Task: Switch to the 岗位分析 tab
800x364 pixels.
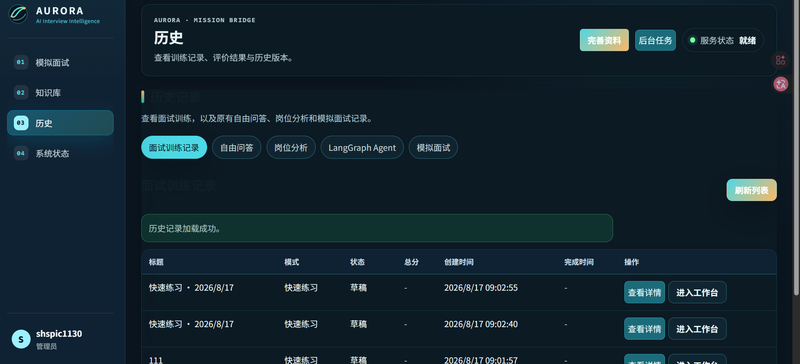Action: tap(291, 148)
